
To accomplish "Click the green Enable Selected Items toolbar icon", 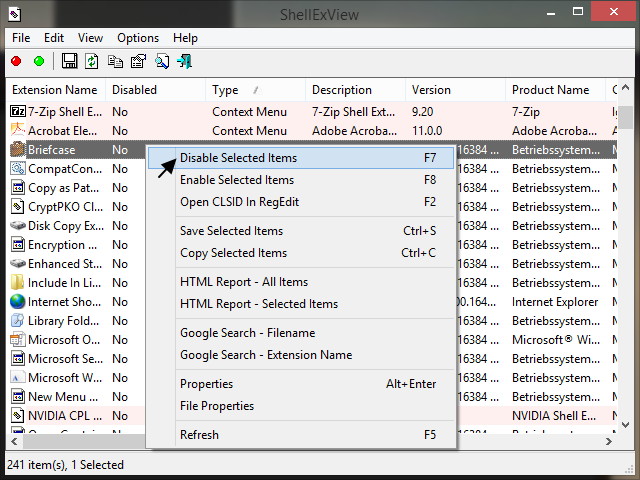I will coord(39,62).
